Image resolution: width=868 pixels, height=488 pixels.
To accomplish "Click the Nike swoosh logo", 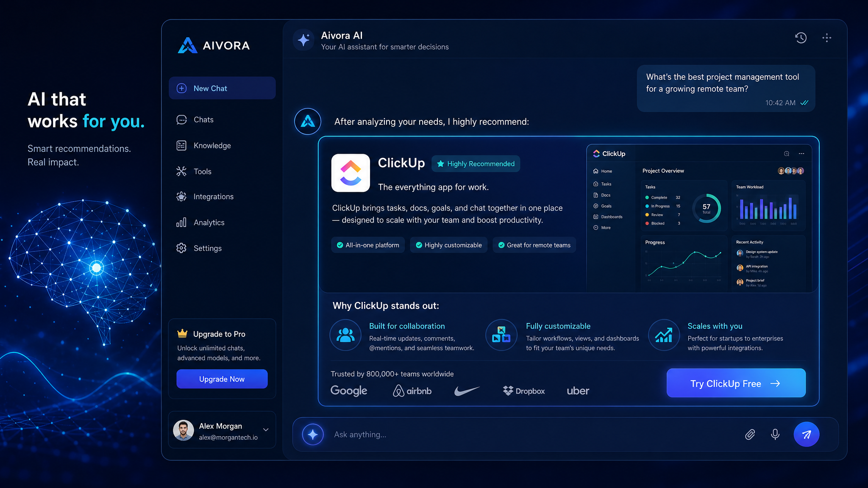I will pyautogui.click(x=467, y=391).
